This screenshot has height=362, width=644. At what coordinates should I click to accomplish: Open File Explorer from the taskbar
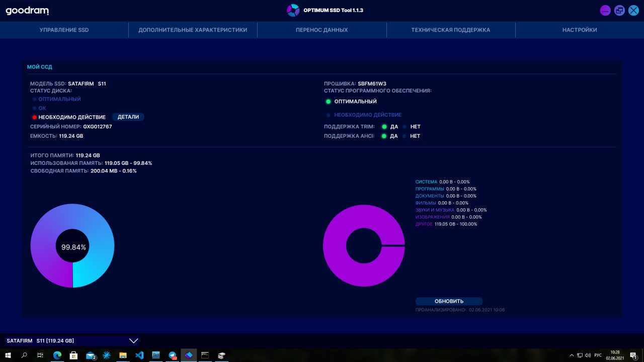click(123, 355)
